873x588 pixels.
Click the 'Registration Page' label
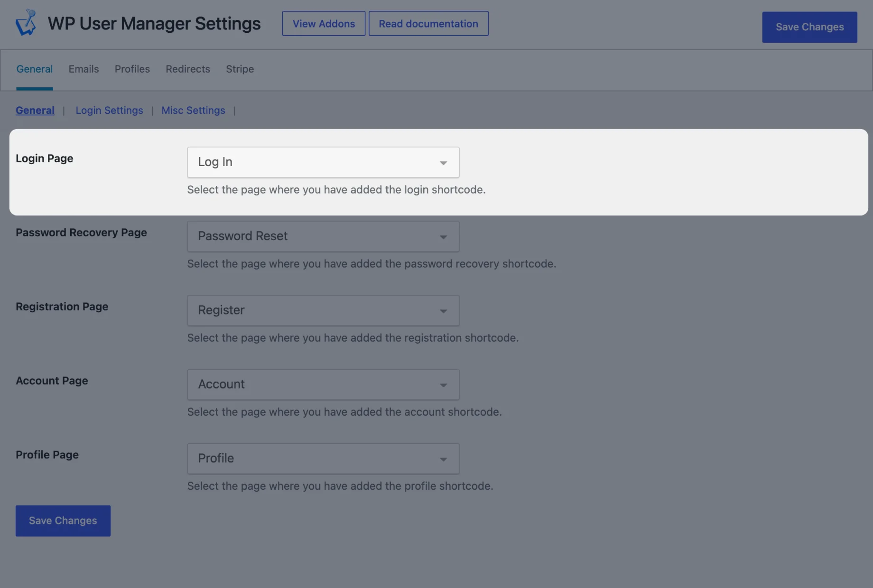tap(62, 307)
